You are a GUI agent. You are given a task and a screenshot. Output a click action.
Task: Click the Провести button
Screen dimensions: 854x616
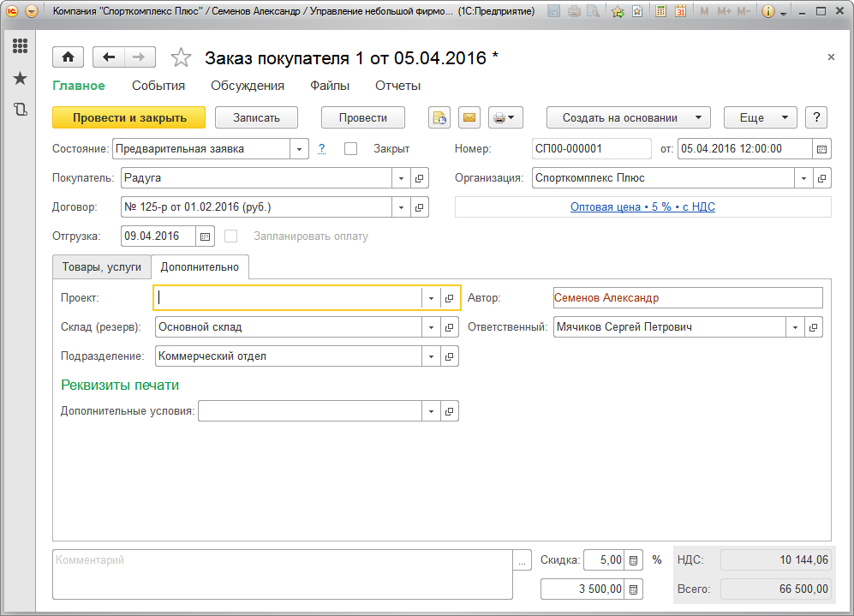(x=362, y=117)
